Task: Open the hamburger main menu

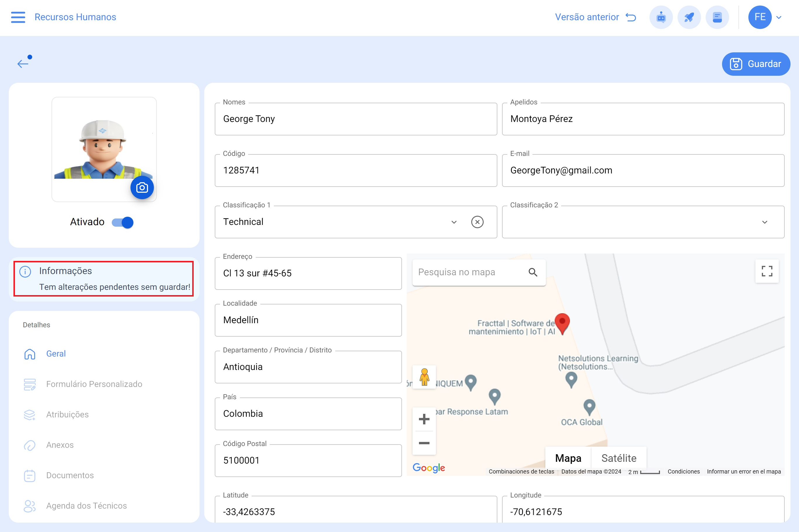Action: tap(18, 17)
